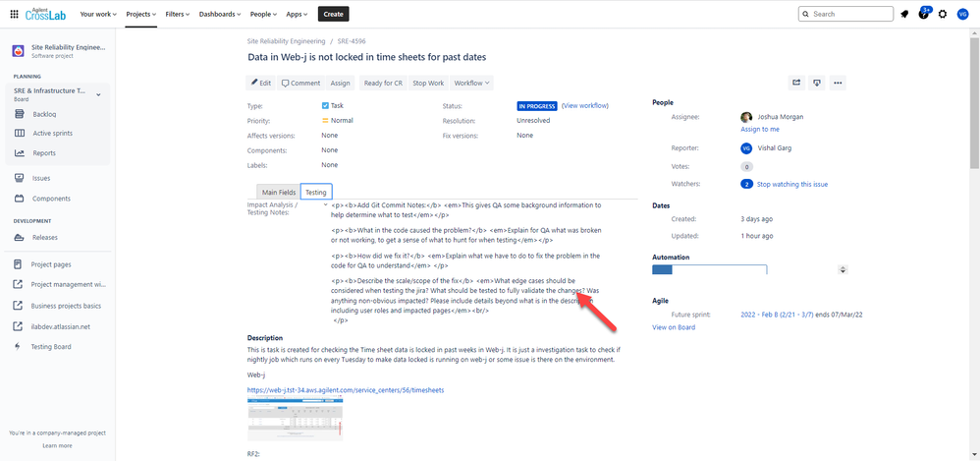Open the timesheet screenshot thumbnail
Screen dimensions: 980x461
click(295, 419)
